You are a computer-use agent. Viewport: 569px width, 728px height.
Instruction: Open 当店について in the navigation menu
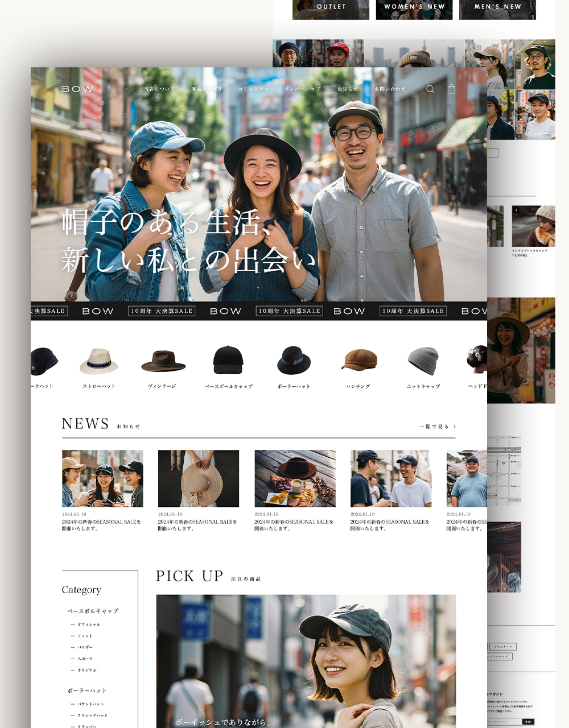coord(159,89)
